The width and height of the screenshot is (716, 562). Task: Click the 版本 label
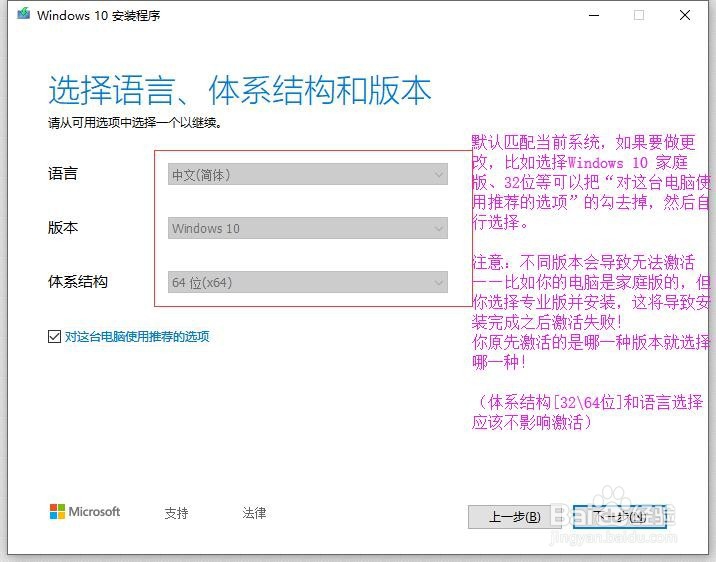63,227
